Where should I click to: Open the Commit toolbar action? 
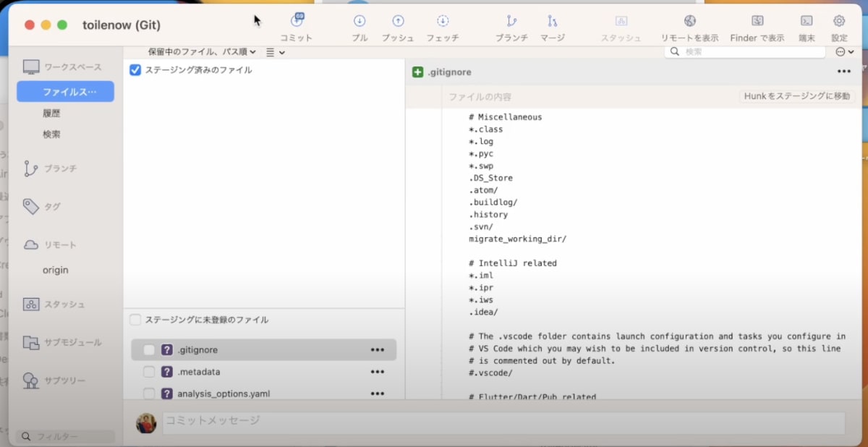click(297, 27)
